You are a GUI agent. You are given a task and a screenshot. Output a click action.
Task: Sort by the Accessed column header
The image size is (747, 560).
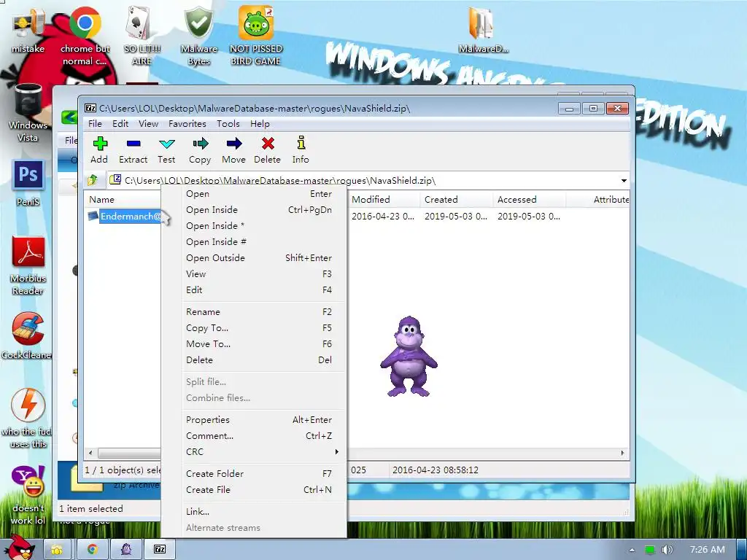click(529, 200)
